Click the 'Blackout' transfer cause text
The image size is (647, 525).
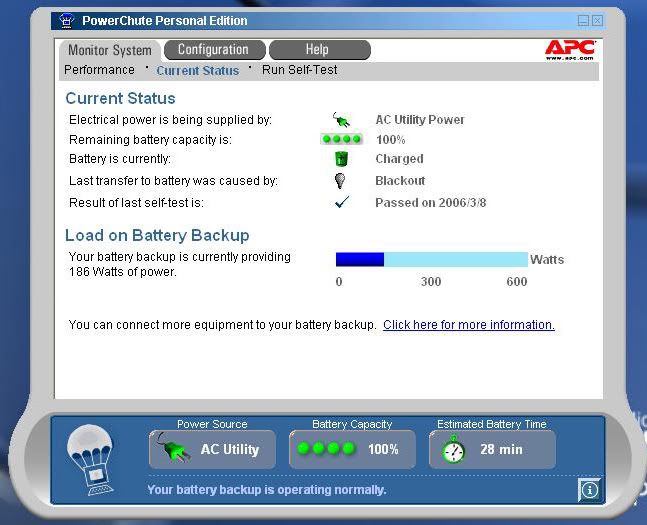pos(400,181)
